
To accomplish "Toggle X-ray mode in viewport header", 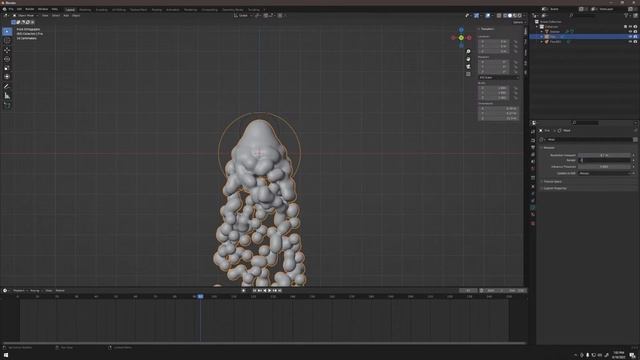I will 499,16.
